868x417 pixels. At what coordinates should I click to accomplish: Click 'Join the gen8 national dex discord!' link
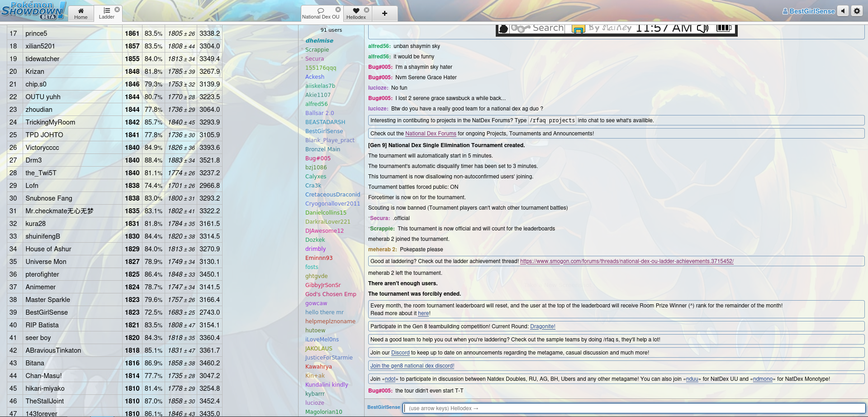pos(412,366)
